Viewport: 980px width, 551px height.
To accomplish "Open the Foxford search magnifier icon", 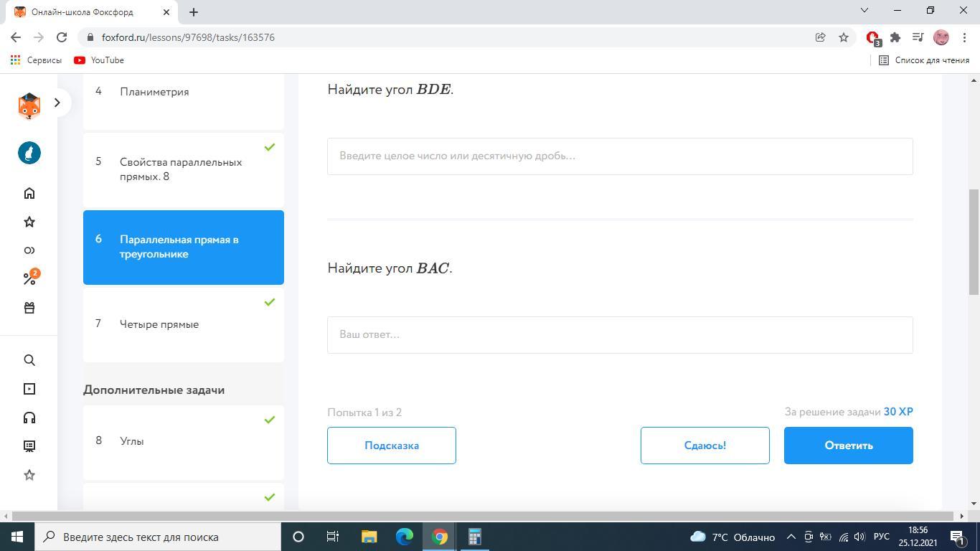I will (x=29, y=360).
